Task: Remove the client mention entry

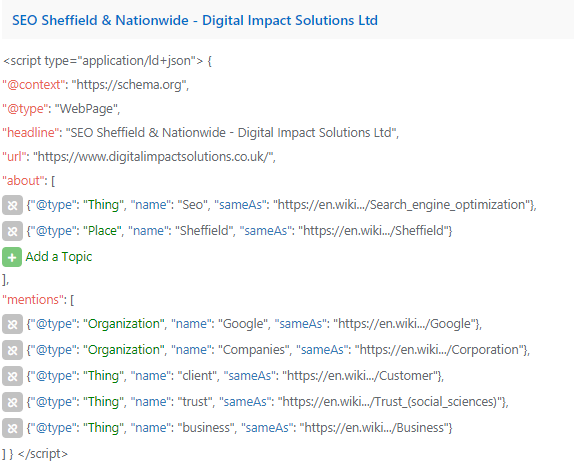Action: click(x=12, y=376)
